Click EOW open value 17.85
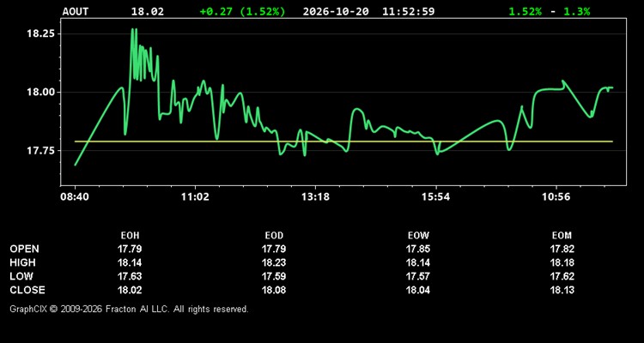Screen dimensions: 644x343 [418, 249]
